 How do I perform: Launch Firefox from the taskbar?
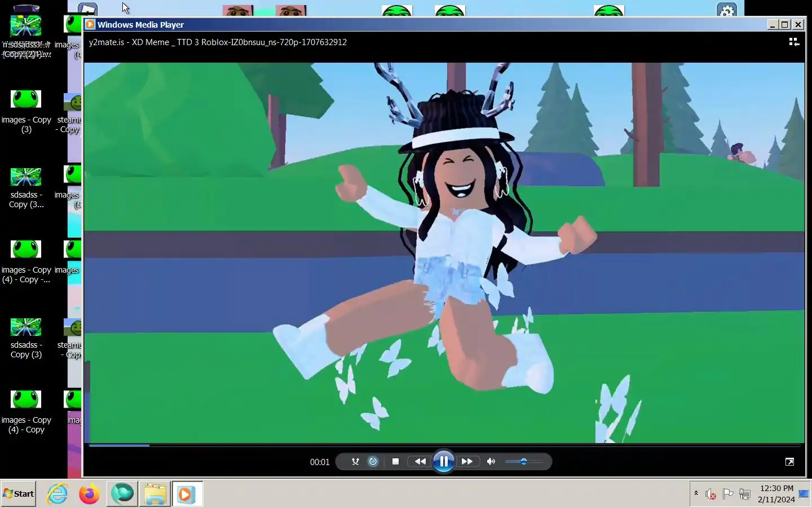click(89, 494)
